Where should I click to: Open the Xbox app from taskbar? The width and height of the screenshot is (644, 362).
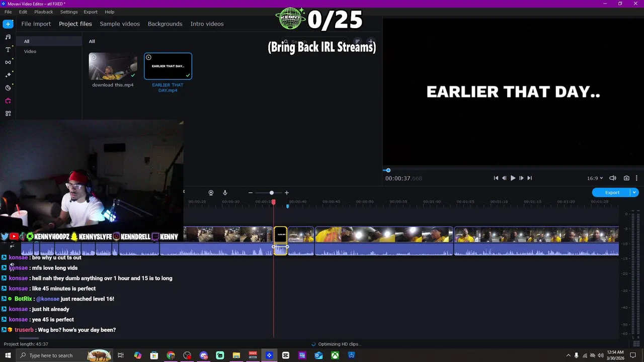[x=335, y=355]
